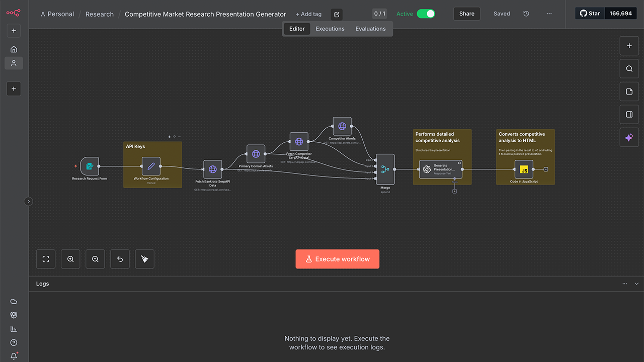Select the tidy up broom icon
This screenshot has height=362, width=644.
tap(144, 258)
